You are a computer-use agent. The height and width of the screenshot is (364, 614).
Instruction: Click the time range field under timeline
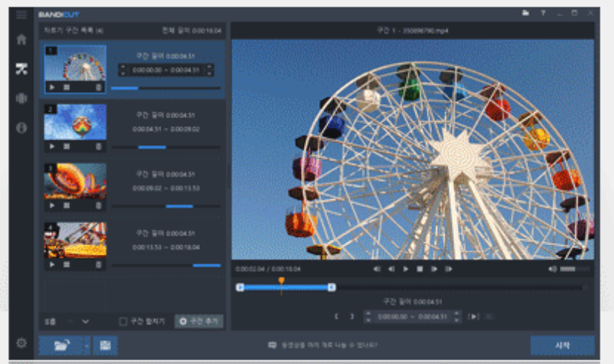tap(412, 316)
